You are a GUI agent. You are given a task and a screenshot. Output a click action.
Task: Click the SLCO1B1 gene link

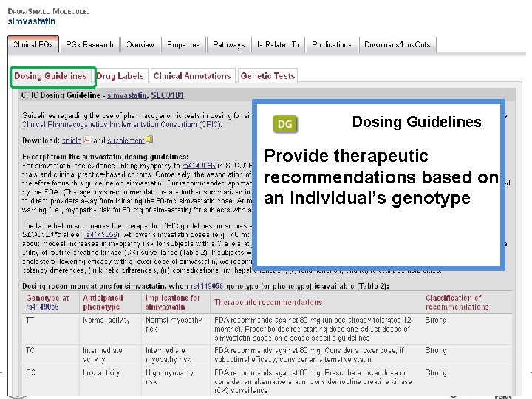point(168,95)
